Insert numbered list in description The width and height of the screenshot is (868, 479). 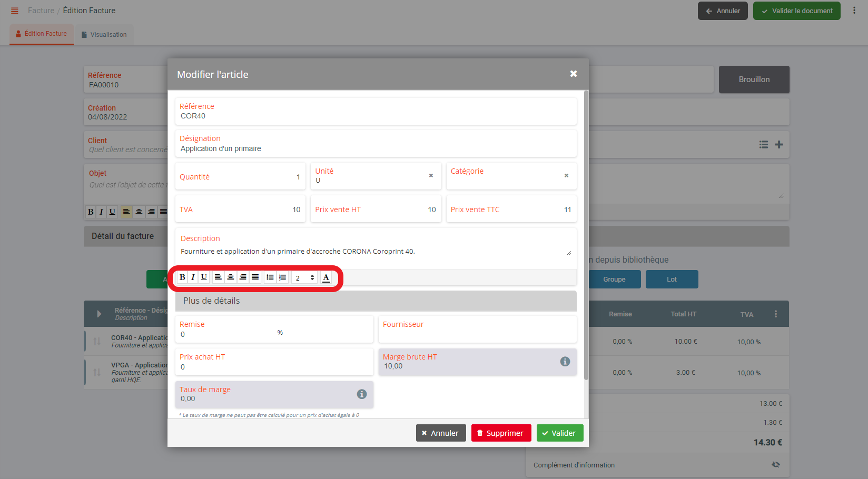tap(283, 277)
